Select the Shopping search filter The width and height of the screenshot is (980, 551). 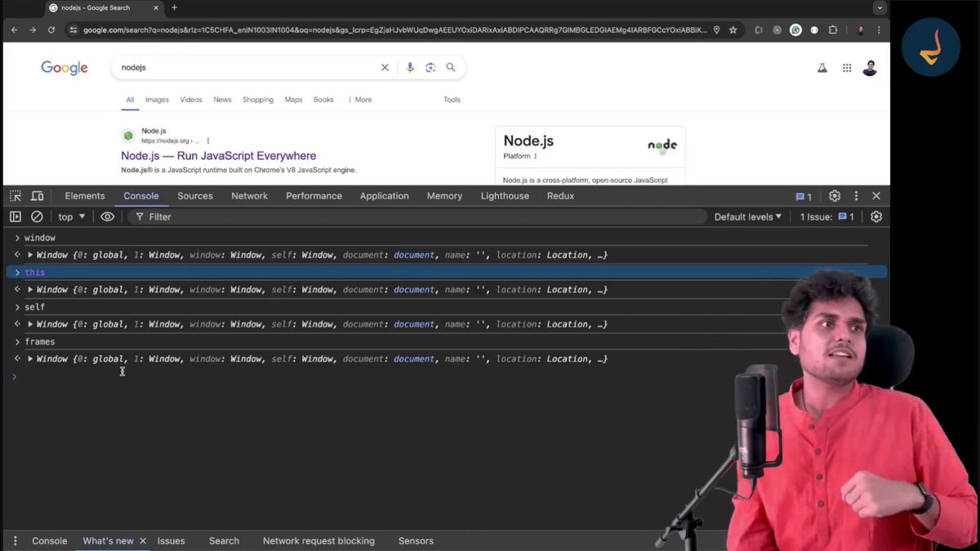pyautogui.click(x=258, y=100)
